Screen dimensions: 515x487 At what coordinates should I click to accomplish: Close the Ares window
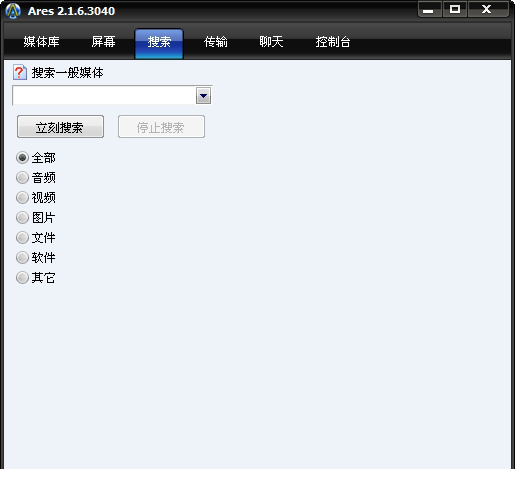coord(487,9)
